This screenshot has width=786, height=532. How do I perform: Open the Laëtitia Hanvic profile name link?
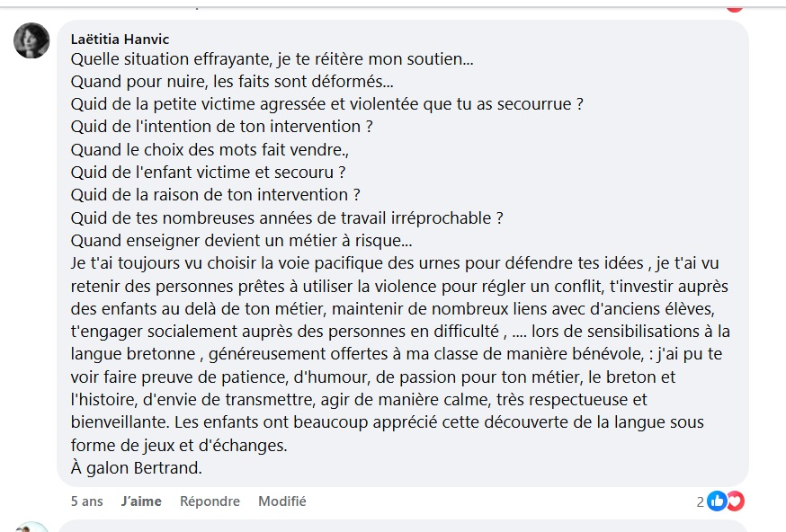click(x=120, y=40)
